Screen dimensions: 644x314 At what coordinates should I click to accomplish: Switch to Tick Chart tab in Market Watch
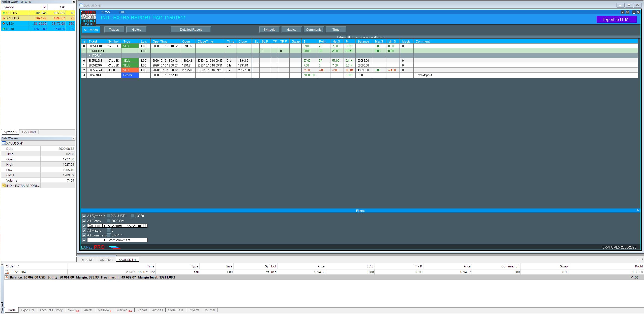coord(29,132)
